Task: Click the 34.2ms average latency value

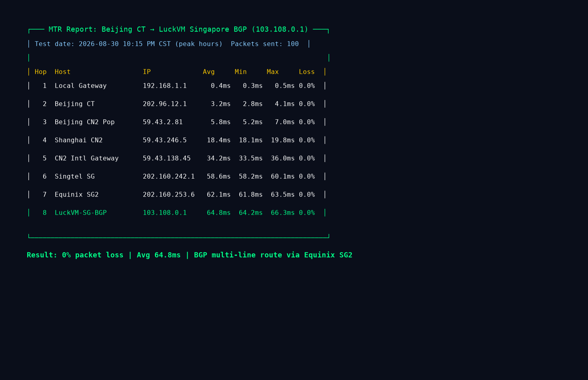Action: pos(219,159)
